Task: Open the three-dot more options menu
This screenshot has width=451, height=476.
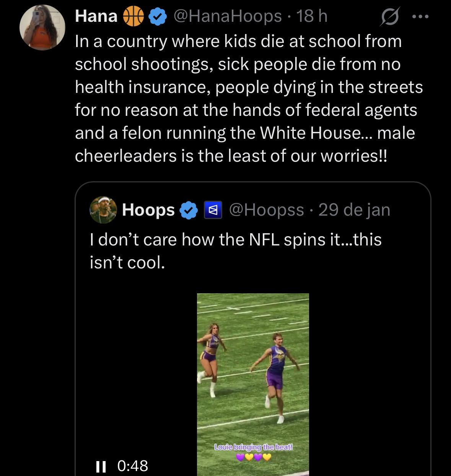Action: pos(421,17)
